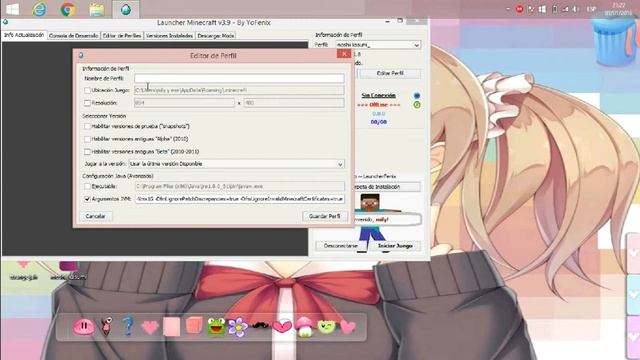Switch to Descargar Mods tab
Viewport: 640px width, 360px height.
[216, 36]
